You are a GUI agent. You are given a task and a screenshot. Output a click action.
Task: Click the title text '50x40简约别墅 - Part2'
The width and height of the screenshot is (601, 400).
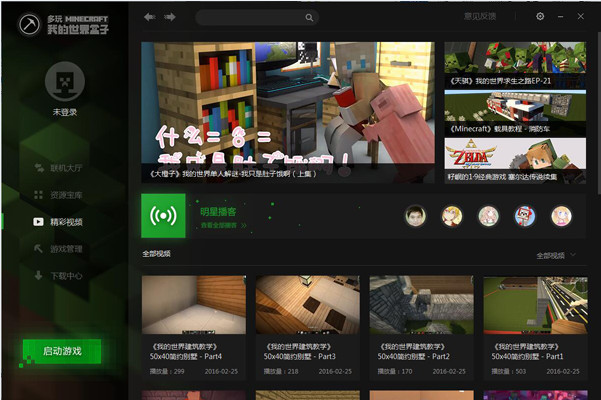pos(413,356)
